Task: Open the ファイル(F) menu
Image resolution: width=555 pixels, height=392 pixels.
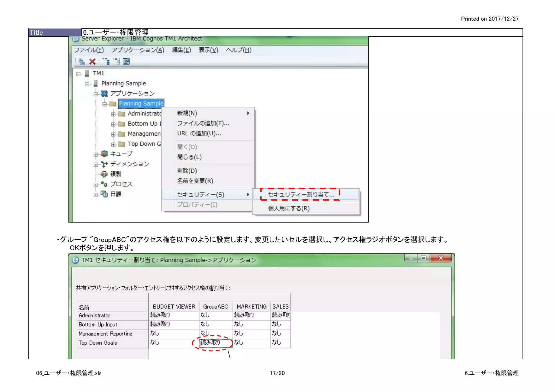Action: tap(89, 50)
